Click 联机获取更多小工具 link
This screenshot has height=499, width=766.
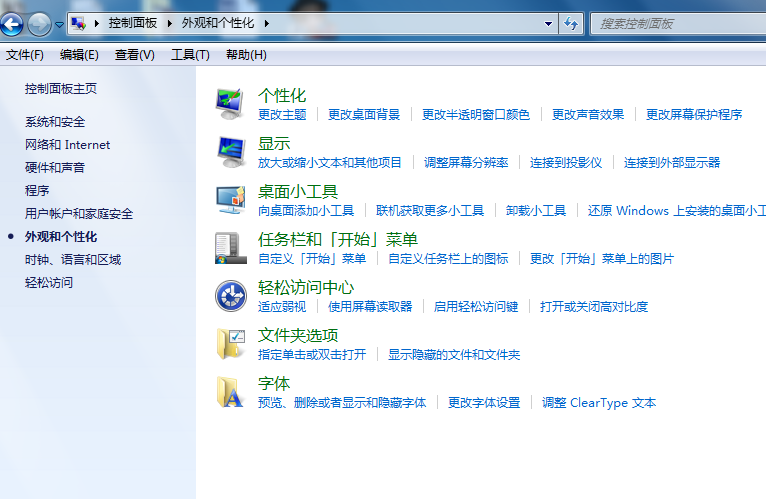(430, 210)
